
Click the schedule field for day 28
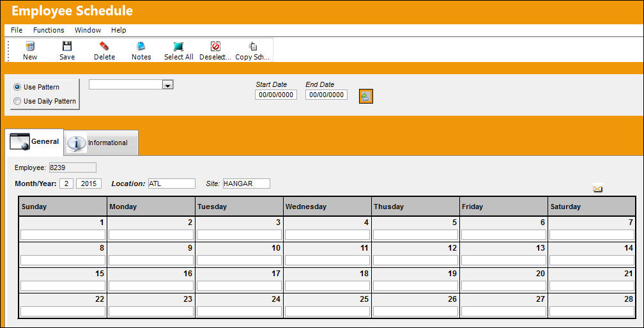(x=592, y=311)
